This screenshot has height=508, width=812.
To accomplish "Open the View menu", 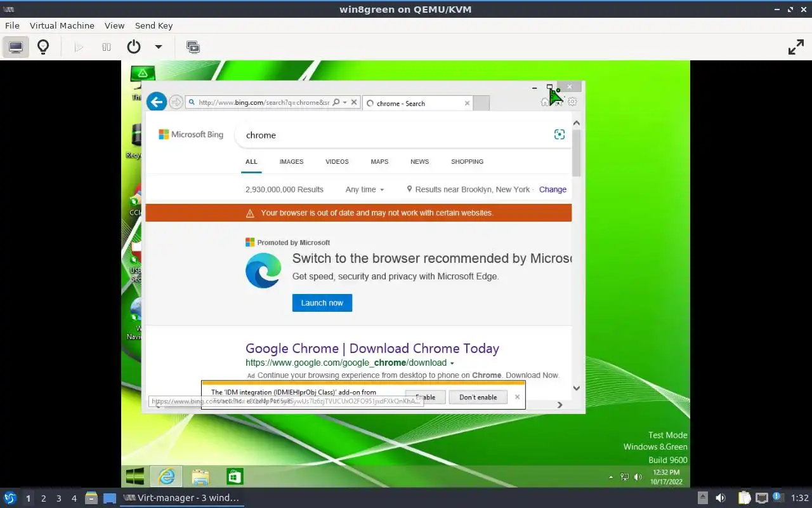I will 114,26.
